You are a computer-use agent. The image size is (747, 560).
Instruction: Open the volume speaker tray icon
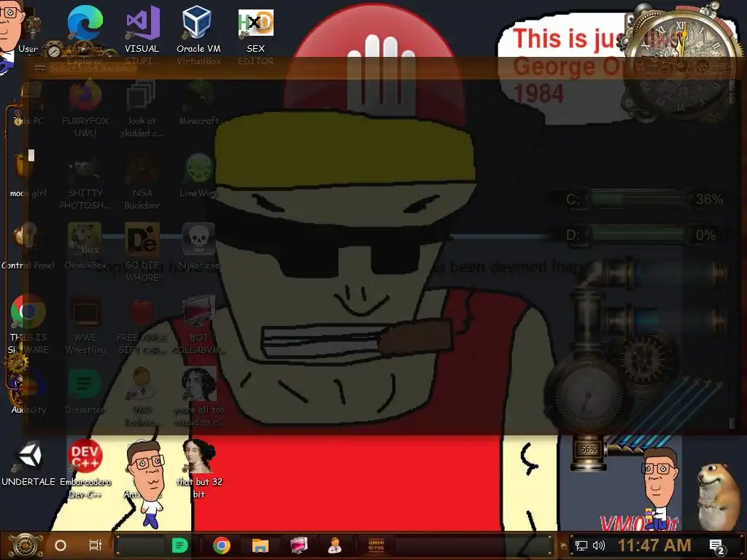599,545
